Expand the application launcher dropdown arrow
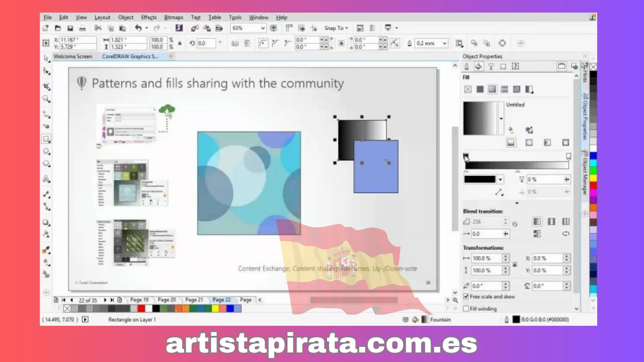 click(x=396, y=28)
